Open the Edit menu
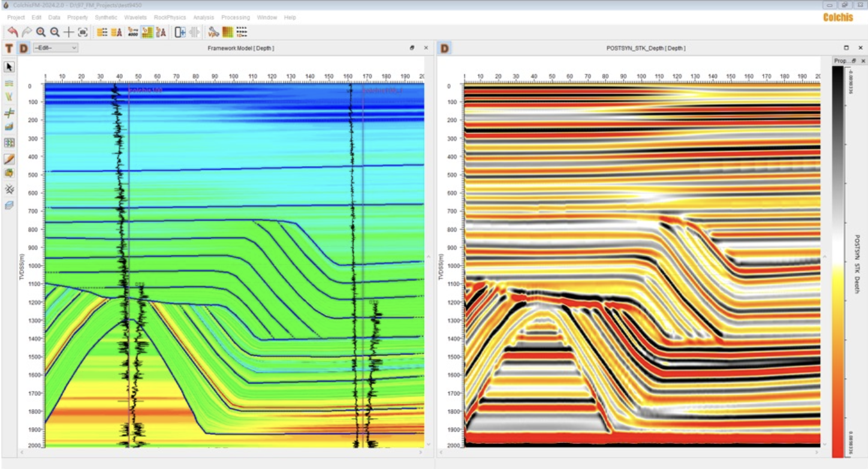 (x=37, y=17)
